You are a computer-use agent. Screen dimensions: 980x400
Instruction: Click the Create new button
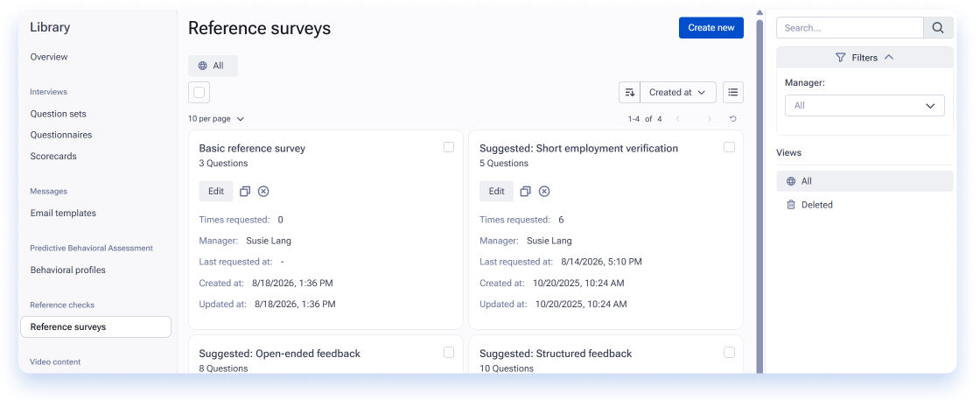[x=711, y=27]
